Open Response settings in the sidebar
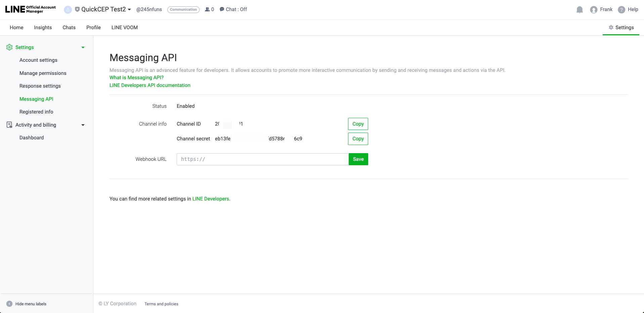 pos(40,86)
